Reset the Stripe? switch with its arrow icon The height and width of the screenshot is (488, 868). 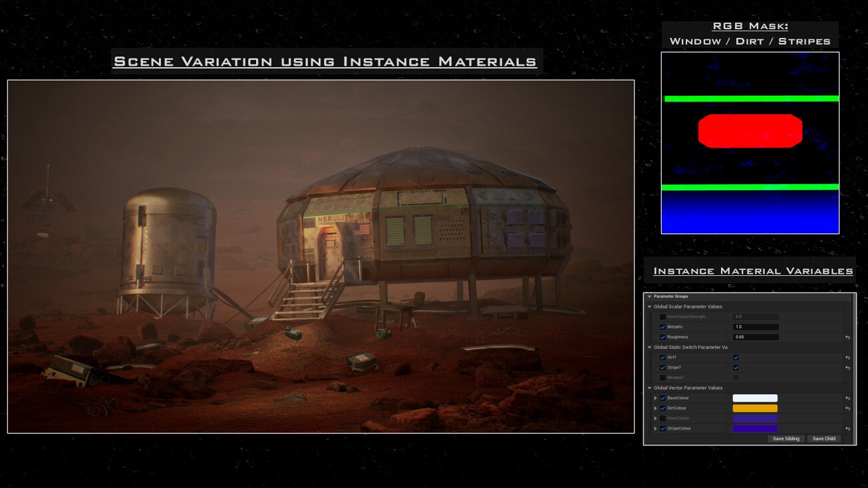pos(847,368)
